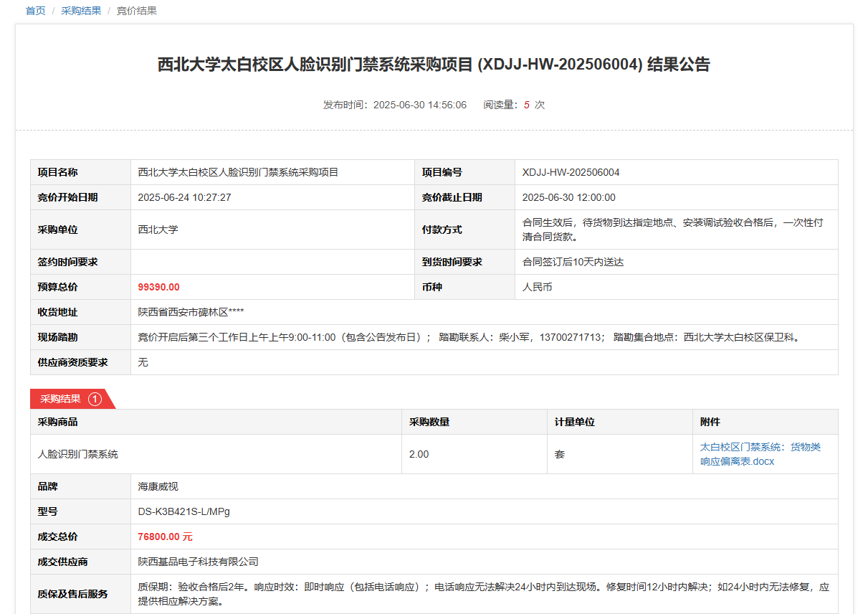Click the 成交总价 76800.00 元 amount
The height and width of the screenshot is (614, 868).
coord(165,537)
